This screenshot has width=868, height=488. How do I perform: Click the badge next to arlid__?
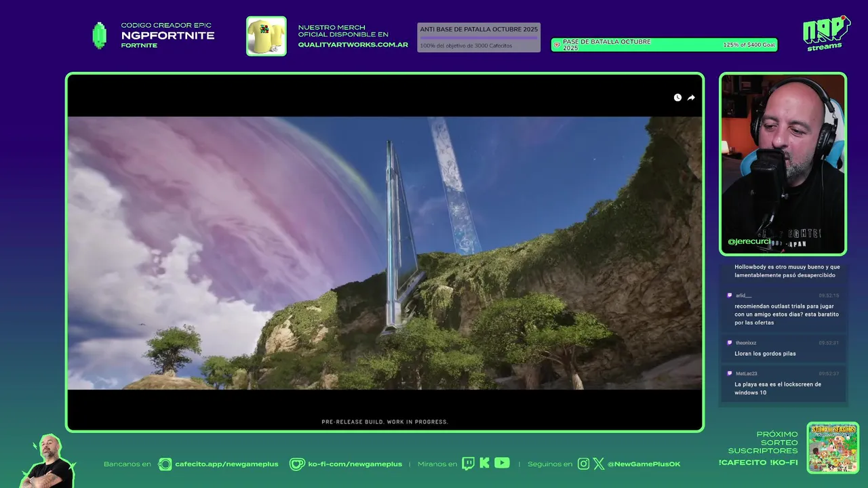(730, 296)
